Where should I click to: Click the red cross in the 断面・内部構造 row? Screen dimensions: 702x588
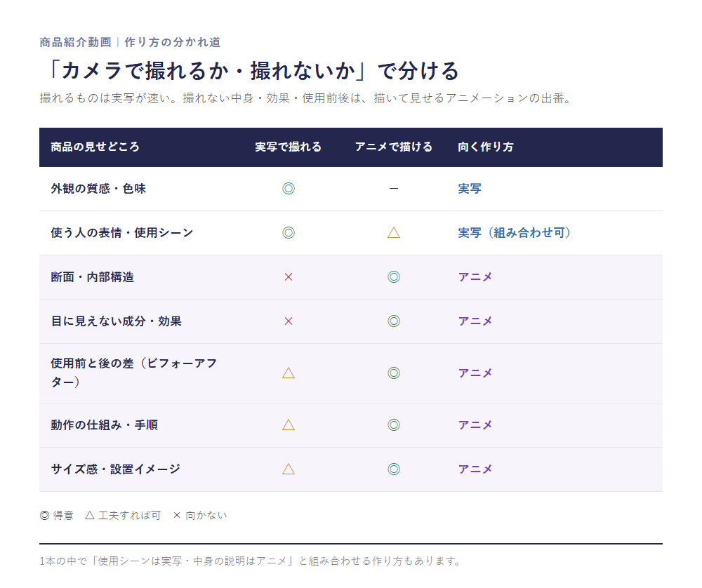[289, 277]
